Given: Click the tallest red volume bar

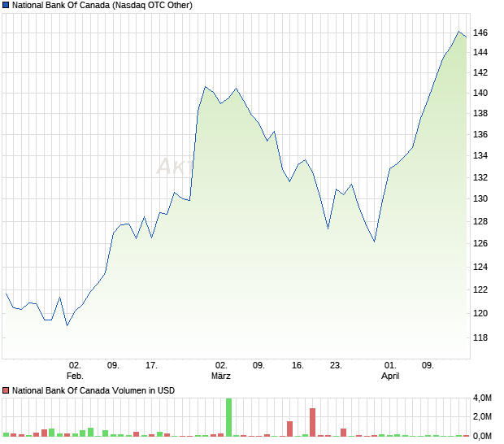Looking at the screenshot, I should pos(312,423).
